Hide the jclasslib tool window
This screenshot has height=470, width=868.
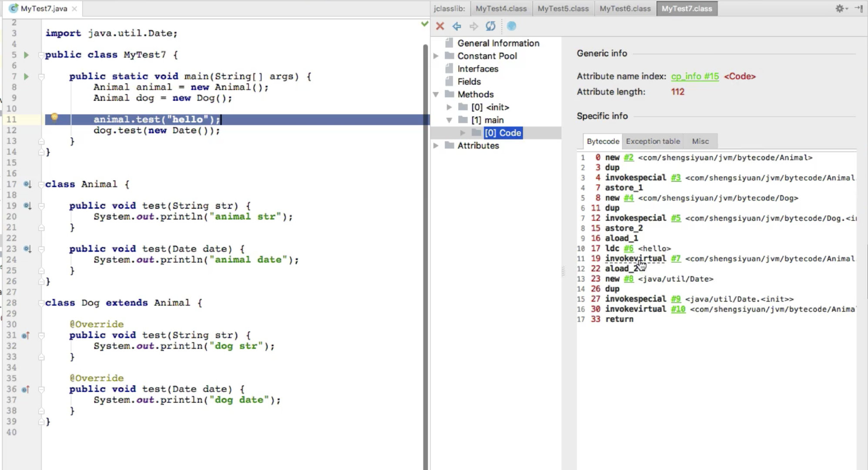click(859, 8)
